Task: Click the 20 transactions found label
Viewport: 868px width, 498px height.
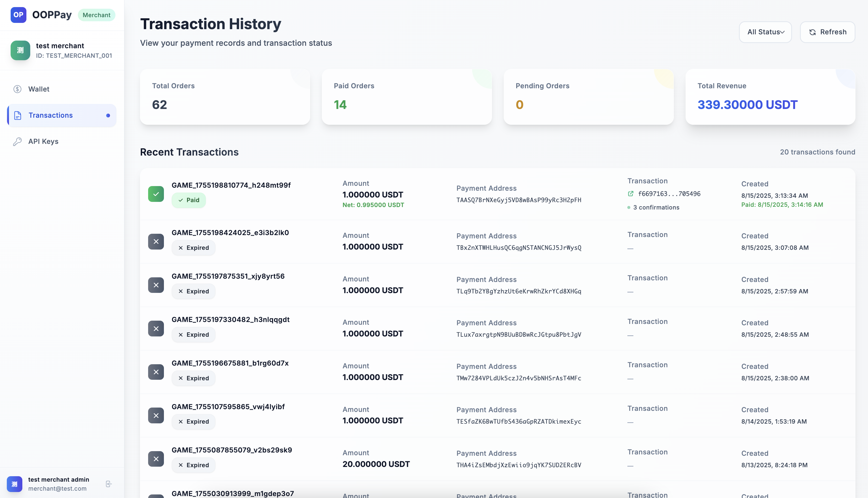Action: coord(817,152)
